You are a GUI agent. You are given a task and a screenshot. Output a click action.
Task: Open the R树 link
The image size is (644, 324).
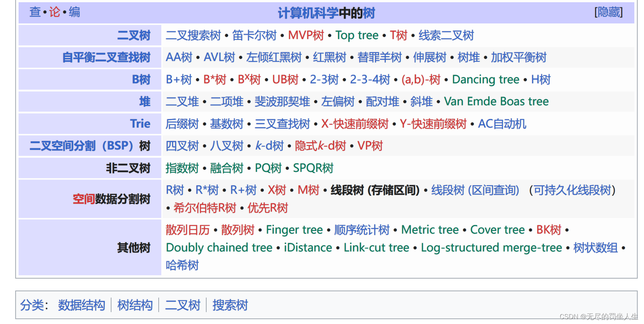click(175, 190)
